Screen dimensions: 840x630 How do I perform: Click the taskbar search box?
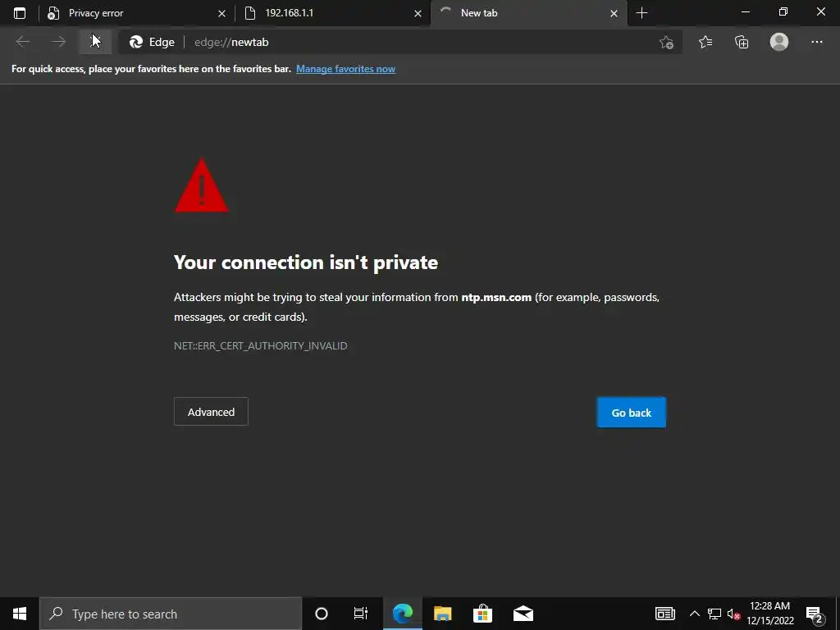(171, 614)
